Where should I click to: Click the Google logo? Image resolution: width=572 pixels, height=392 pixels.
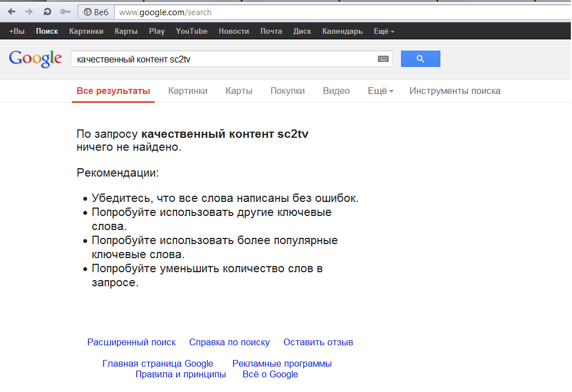(35, 58)
